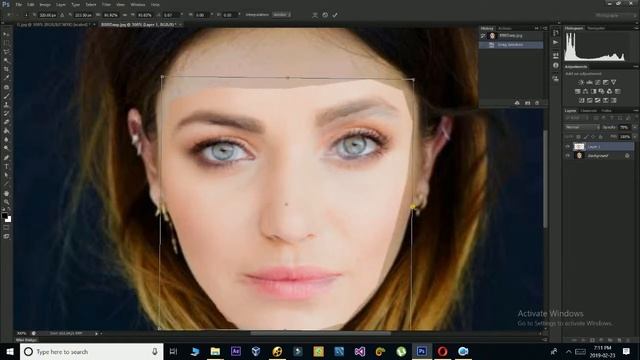The height and width of the screenshot is (360, 640).
Task: Select the Zoom tool in toolbox
Action: (x=6, y=202)
